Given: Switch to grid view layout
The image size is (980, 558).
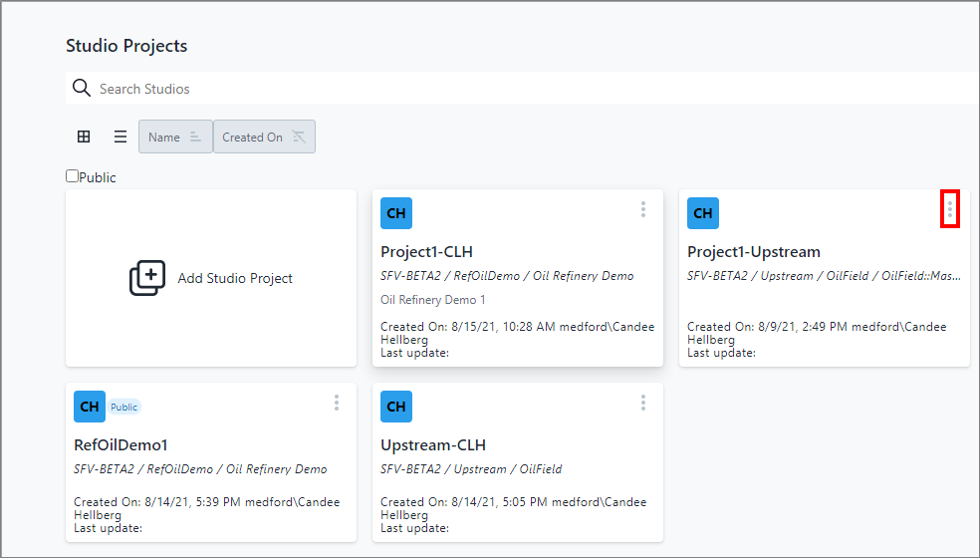Looking at the screenshot, I should (x=84, y=138).
